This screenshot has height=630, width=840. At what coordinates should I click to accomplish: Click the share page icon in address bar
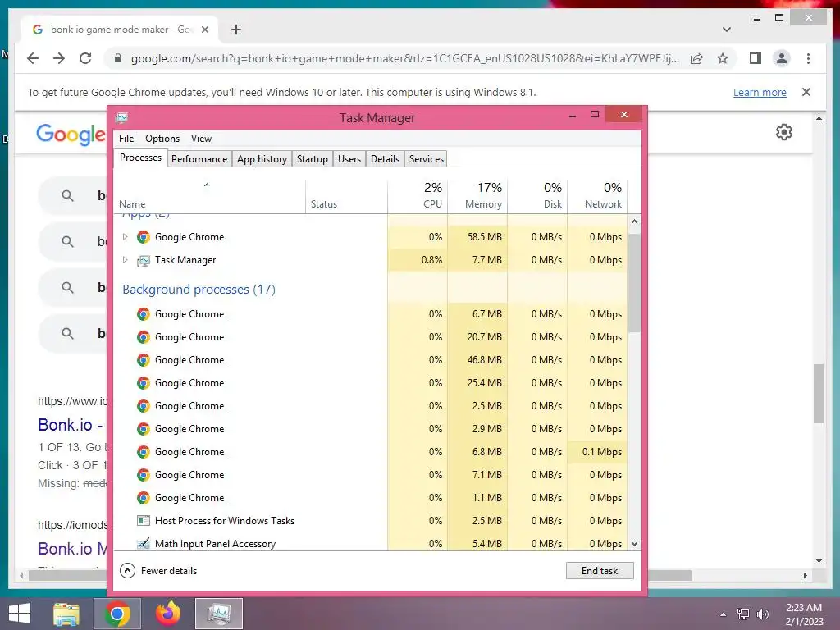pos(696,58)
